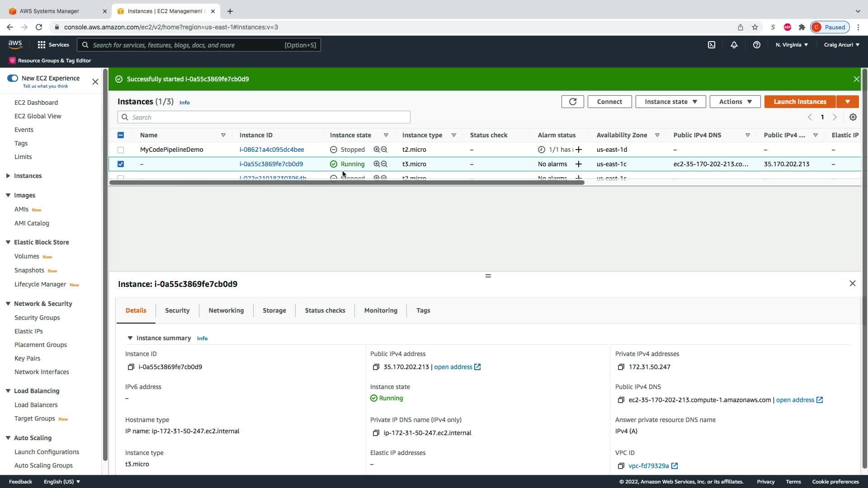Copy the private IPv4 address 172.31.50.247
This screenshot has width=868, height=488.
pyautogui.click(x=621, y=367)
